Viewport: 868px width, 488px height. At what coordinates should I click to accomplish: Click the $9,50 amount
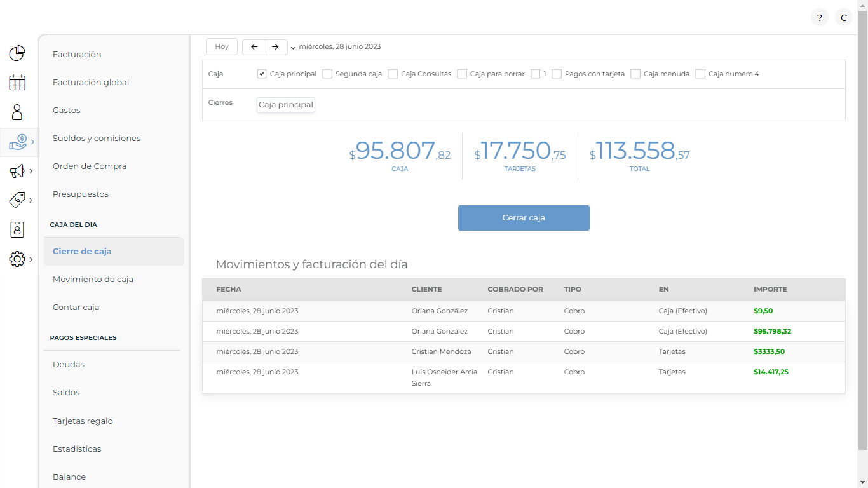[763, 311]
